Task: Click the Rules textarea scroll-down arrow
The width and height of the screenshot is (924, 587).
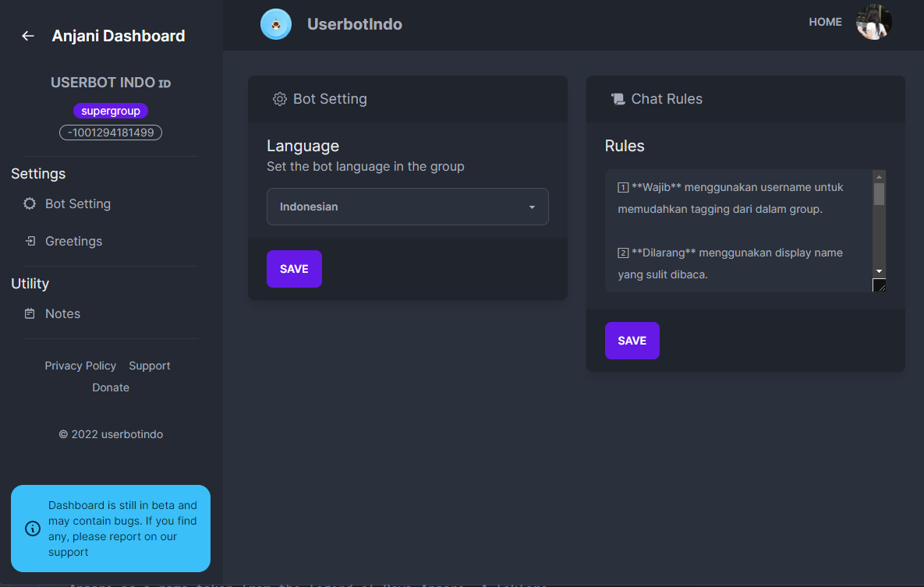Action: pyautogui.click(x=879, y=271)
